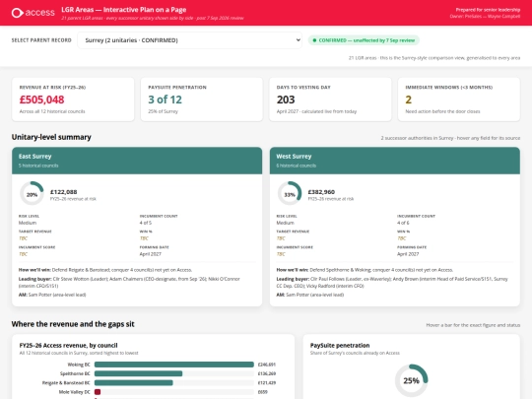This screenshot has width=532, height=399.
Task: Click the Reigate & Banstead BC revenue bar
Action: point(134,382)
